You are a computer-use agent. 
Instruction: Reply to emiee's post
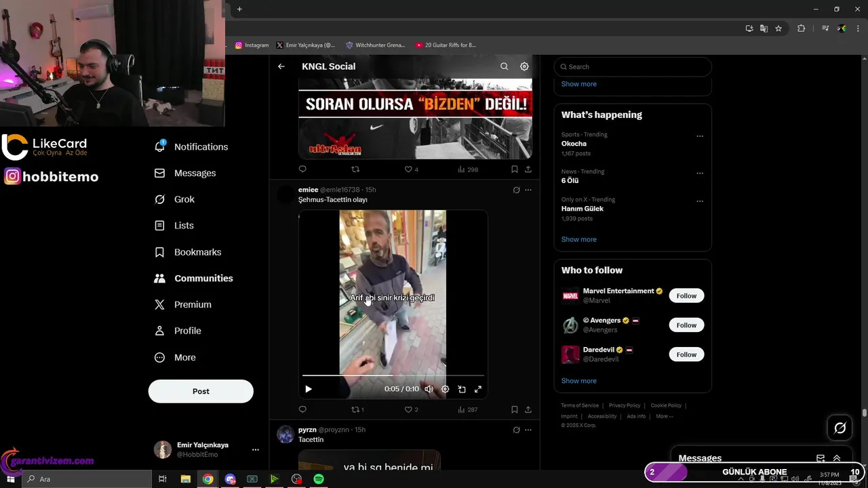coord(302,409)
